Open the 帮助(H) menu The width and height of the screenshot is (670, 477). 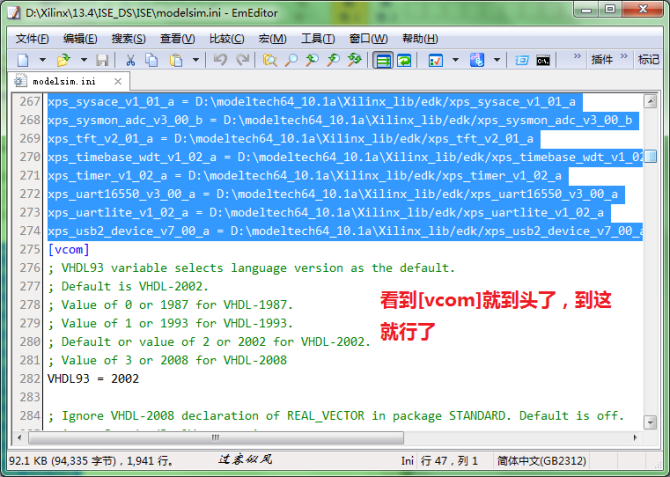[420, 39]
